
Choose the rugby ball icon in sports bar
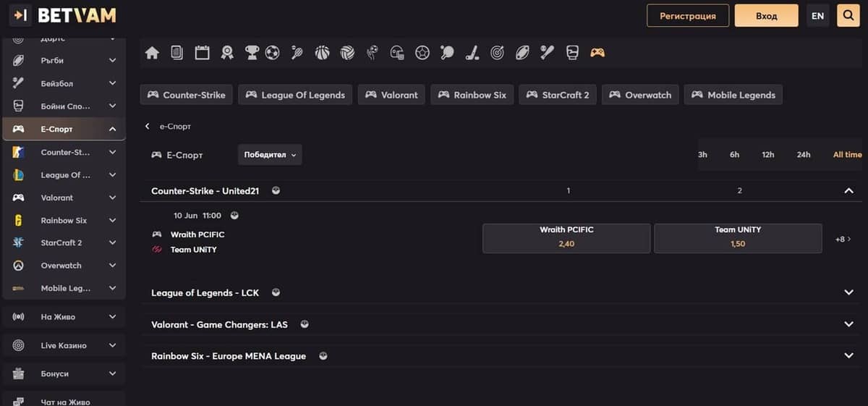(522, 52)
